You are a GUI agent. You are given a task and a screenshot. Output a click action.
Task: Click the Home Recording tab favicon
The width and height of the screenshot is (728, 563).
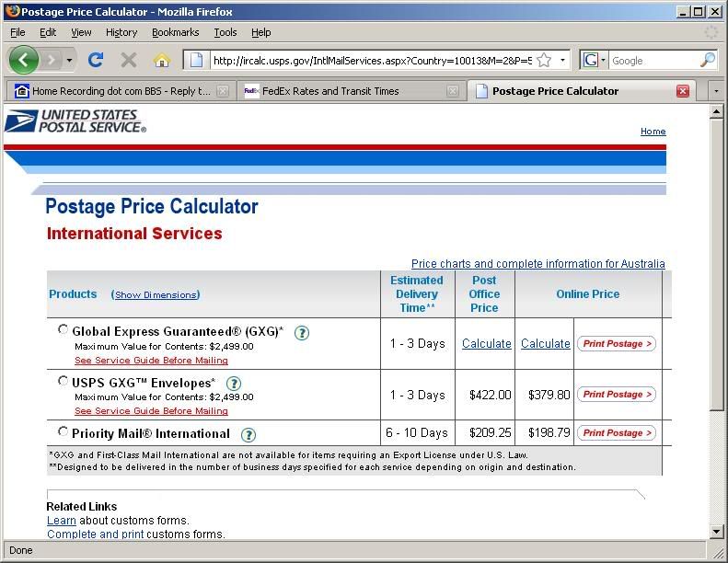(x=21, y=91)
